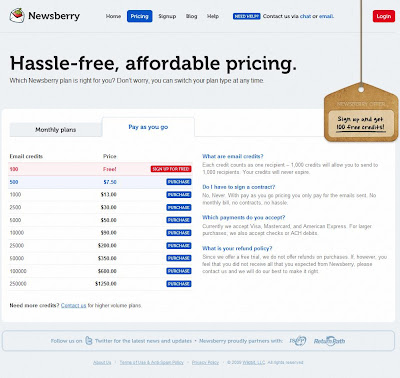The width and height of the screenshot is (400, 378).
Task: Open the Contact us link for higher volume
Action: tap(73, 305)
